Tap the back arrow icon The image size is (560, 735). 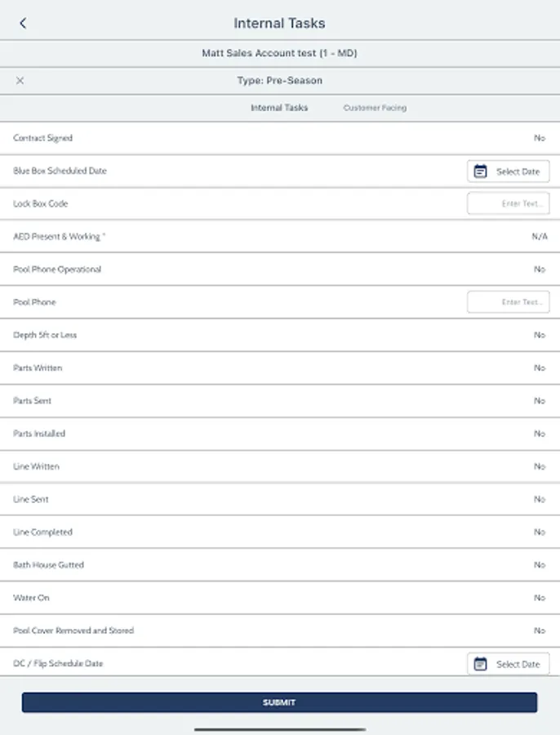point(23,24)
